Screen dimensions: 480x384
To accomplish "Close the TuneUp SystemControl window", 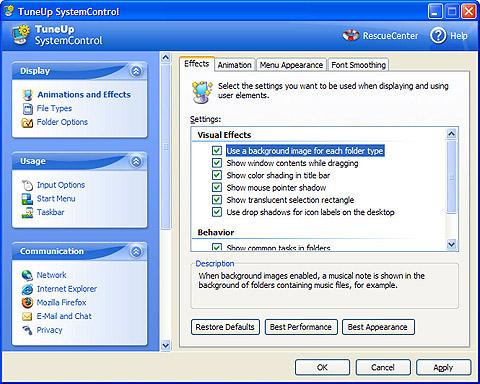I will click(x=469, y=12).
